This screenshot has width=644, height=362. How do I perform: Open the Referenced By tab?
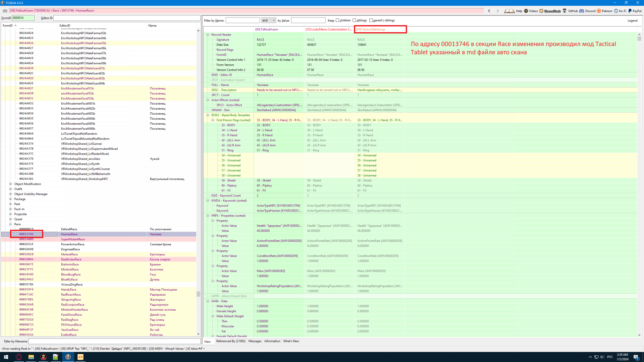point(231,341)
